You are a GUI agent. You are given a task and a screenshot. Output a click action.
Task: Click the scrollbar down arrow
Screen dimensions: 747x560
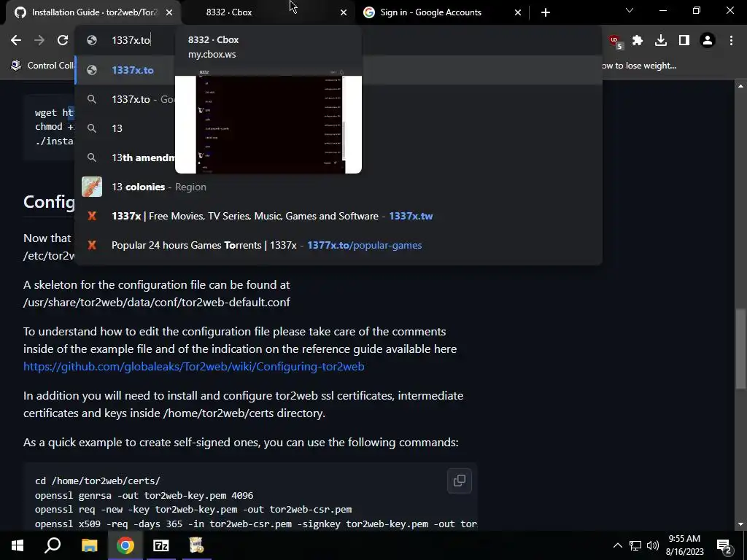point(740,524)
